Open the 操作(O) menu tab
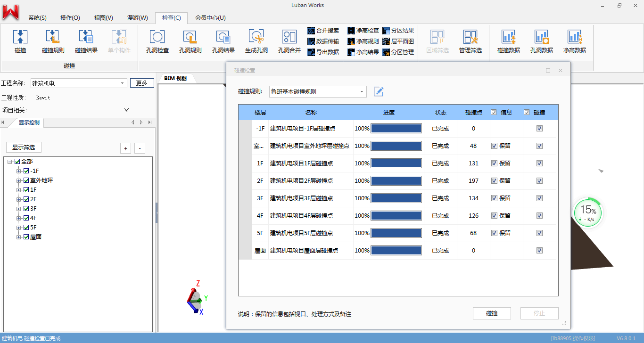The height and width of the screenshot is (343, 644). tap(70, 18)
